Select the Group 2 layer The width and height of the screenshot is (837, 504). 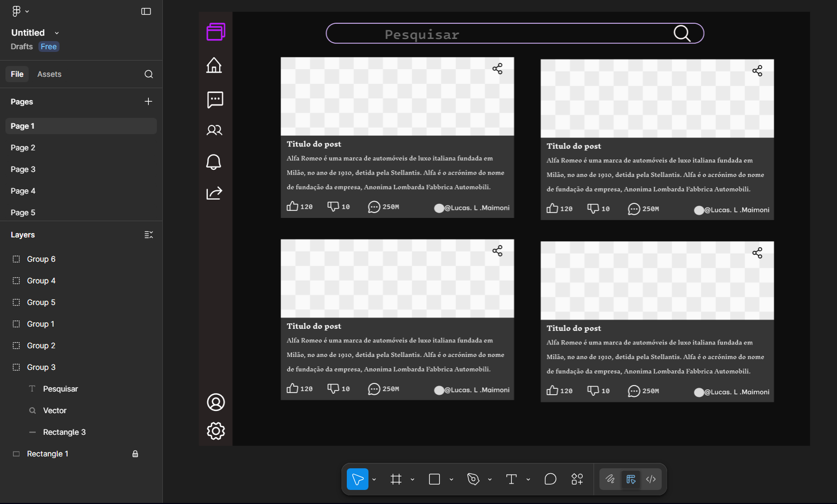tap(81, 346)
